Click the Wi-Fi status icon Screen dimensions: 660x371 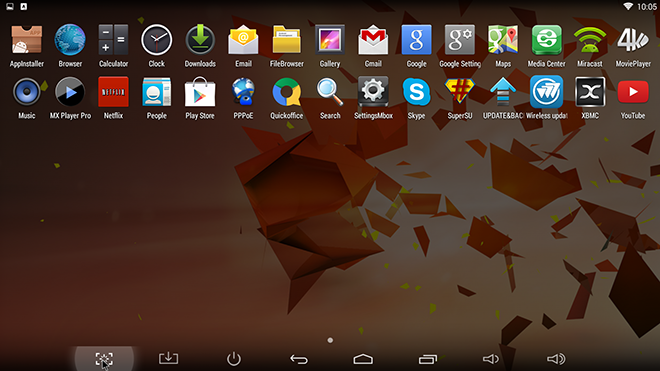tap(628, 6)
